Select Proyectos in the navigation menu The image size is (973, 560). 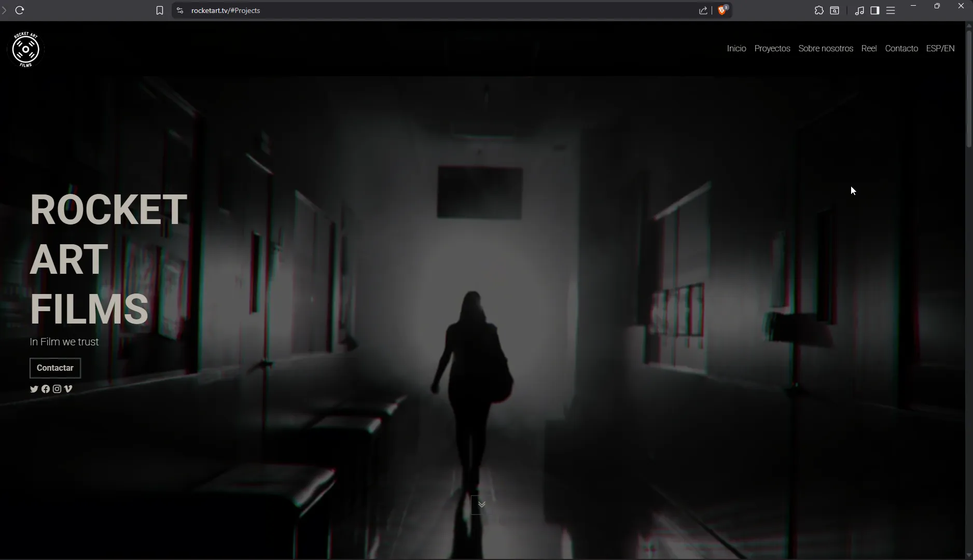[x=772, y=48]
